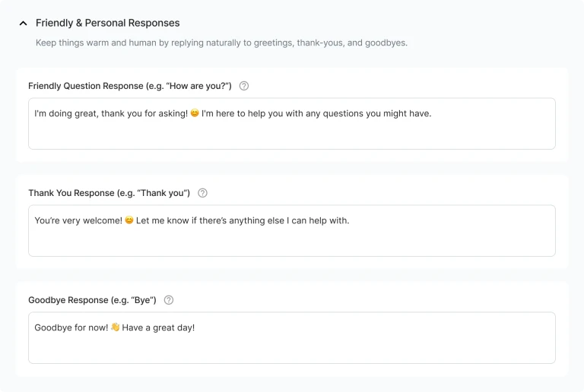
Task: Edit the Goodbye Response text box
Action: point(292,338)
